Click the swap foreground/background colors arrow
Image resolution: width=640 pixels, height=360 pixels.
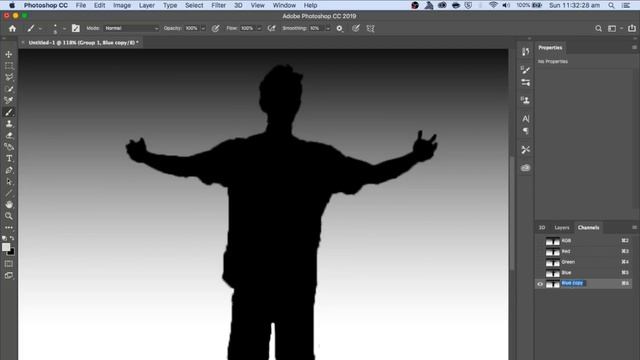(x=12, y=238)
